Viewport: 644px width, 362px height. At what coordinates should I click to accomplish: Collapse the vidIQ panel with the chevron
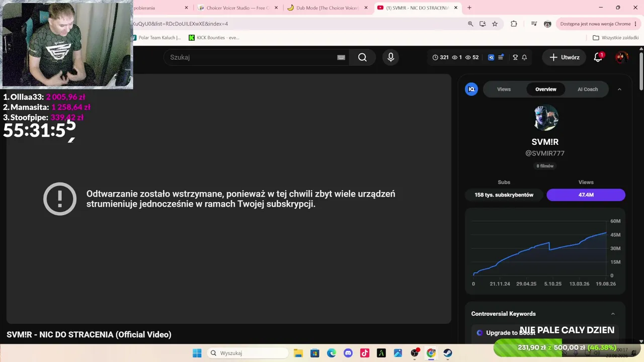click(x=619, y=89)
